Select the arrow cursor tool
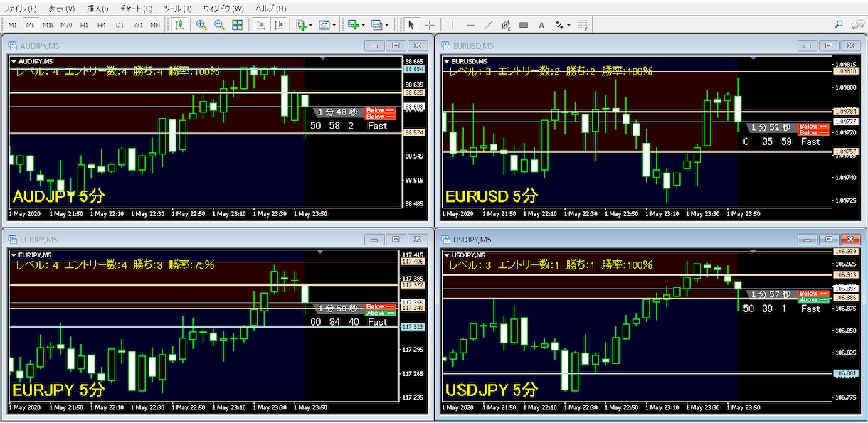 pos(411,25)
